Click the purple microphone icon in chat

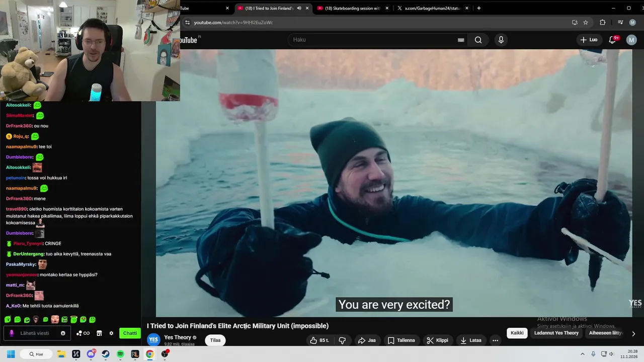click(11, 333)
